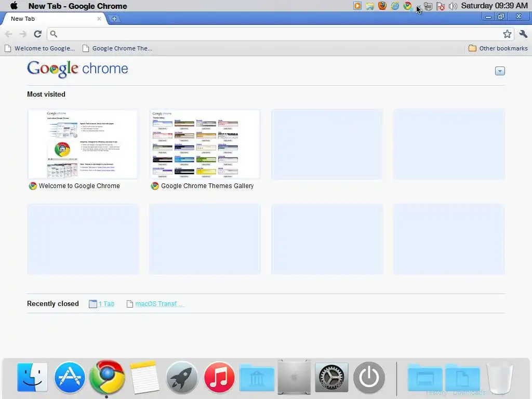The width and height of the screenshot is (532, 399).
Task: Open the Welcome to Google... bookmark
Action: pos(39,48)
